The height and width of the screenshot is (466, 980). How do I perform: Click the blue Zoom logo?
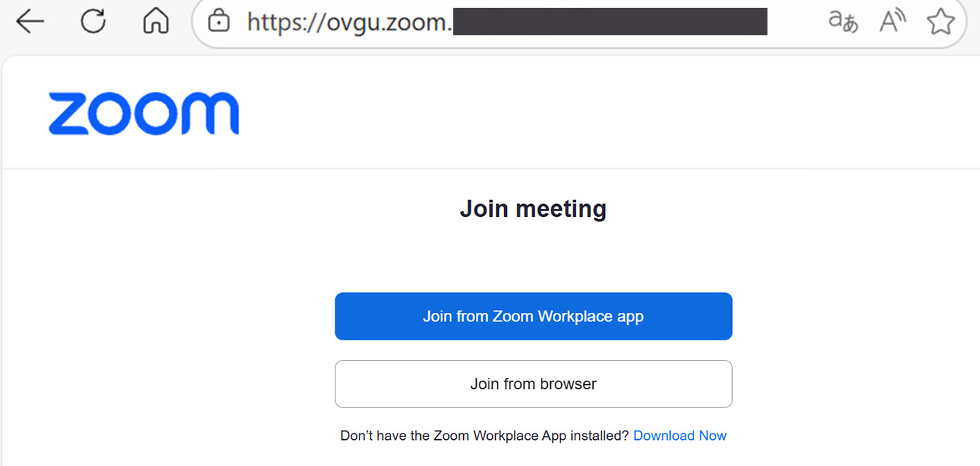(x=144, y=113)
